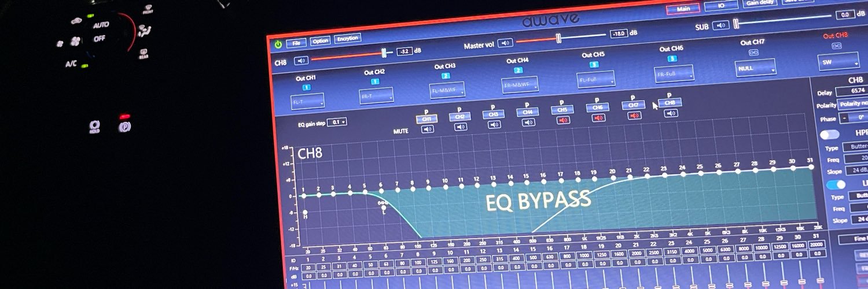This screenshot has height=289, width=868.
Task: Mute CH2 with its speaker icon
Action: [461, 127]
